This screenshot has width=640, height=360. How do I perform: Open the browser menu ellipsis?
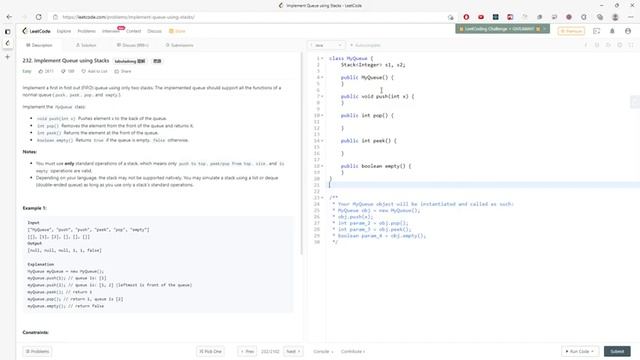tap(631, 17)
